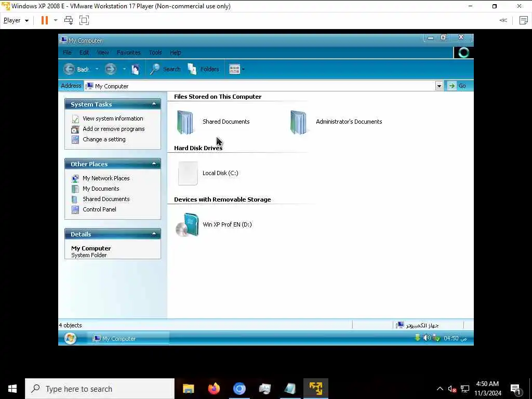
Task: Click the Views toolbar icon
Action: click(234, 69)
